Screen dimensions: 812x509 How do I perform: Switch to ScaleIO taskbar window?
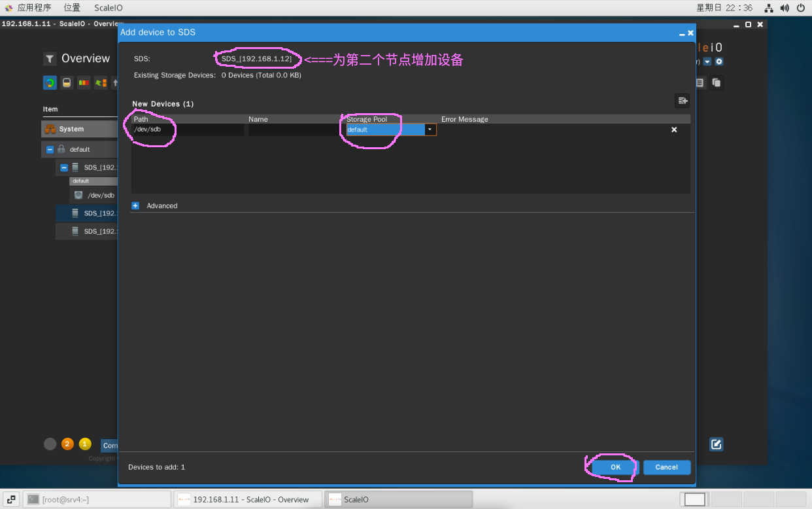pyautogui.click(x=399, y=500)
